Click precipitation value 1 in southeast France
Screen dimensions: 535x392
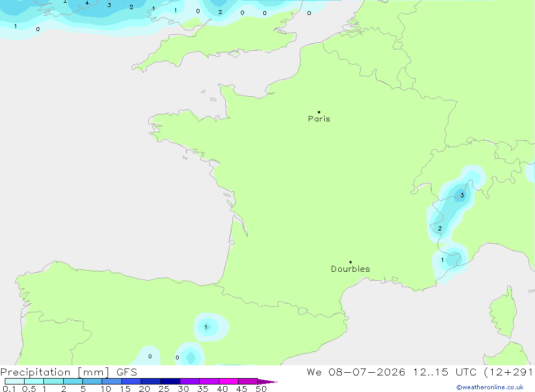[442, 260]
